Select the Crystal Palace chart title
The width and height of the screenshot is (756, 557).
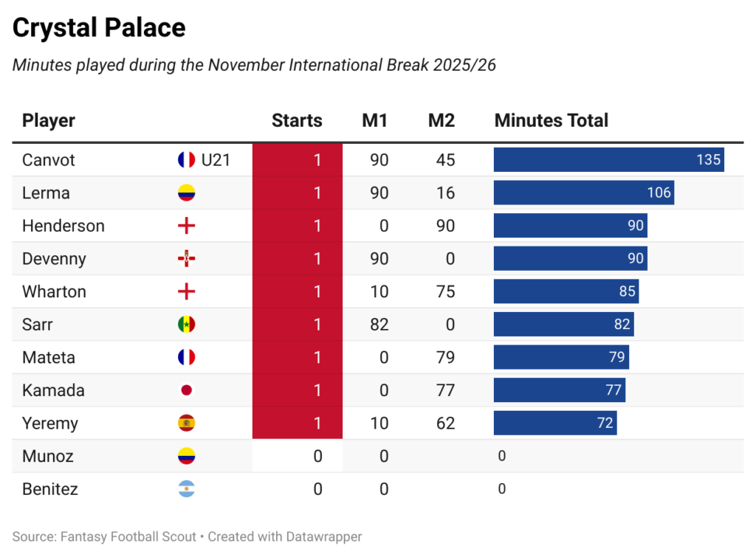pyautogui.click(x=99, y=28)
